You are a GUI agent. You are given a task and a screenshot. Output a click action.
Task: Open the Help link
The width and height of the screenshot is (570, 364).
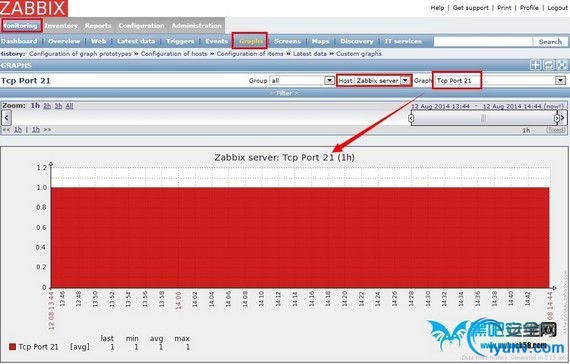[x=437, y=8]
